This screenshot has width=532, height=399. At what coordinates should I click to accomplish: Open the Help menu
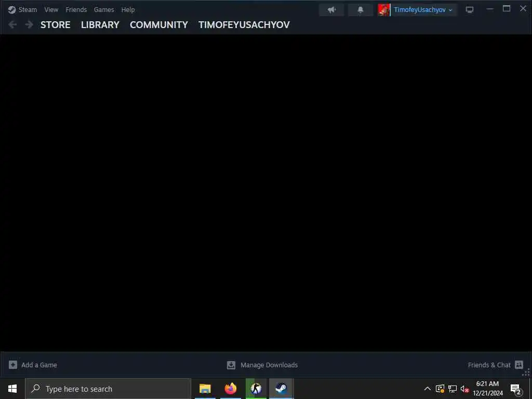point(128,10)
